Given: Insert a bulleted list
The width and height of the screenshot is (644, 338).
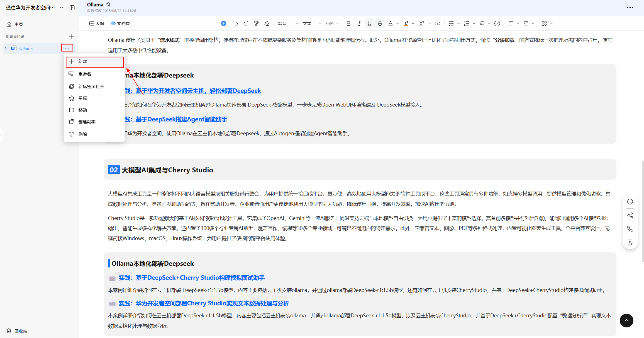Looking at the screenshot, I should pyautogui.click(x=451, y=23).
